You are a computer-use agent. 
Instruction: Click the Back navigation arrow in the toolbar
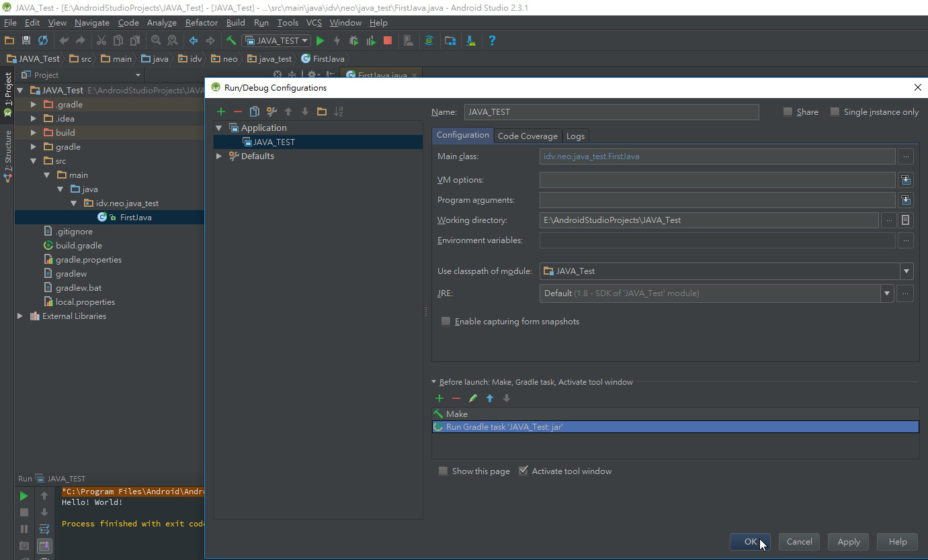pos(194,40)
